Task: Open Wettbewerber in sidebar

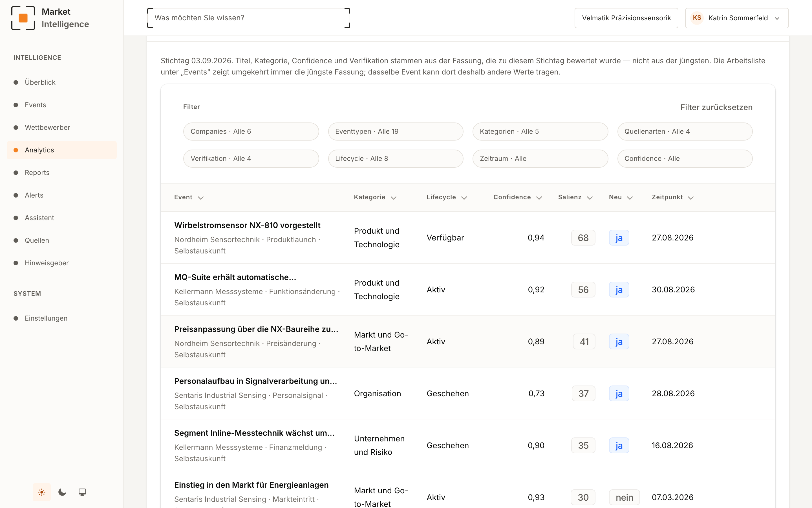Action: (62, 127)
